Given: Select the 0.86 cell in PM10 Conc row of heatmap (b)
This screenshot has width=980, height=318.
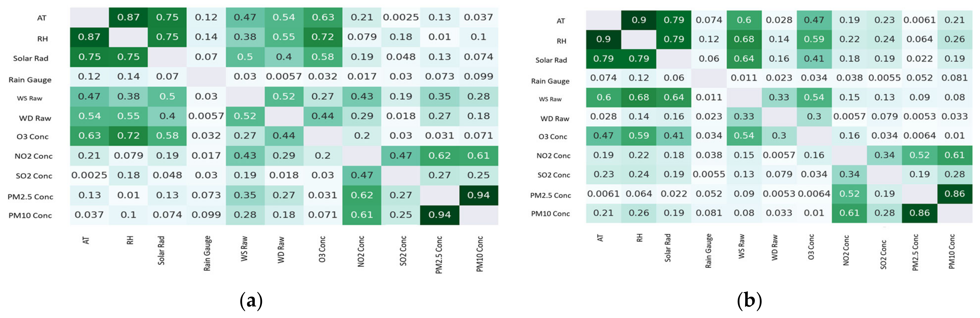Looking at the screenshot, I should pyautogui.click(x=920, y=213).
